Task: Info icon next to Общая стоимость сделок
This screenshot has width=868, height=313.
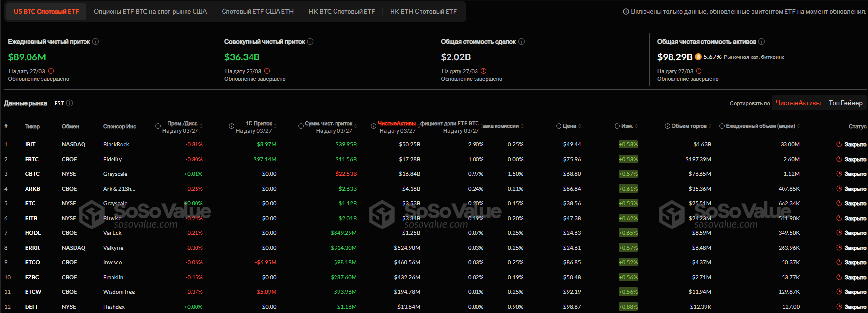Action: pos(522,42)
